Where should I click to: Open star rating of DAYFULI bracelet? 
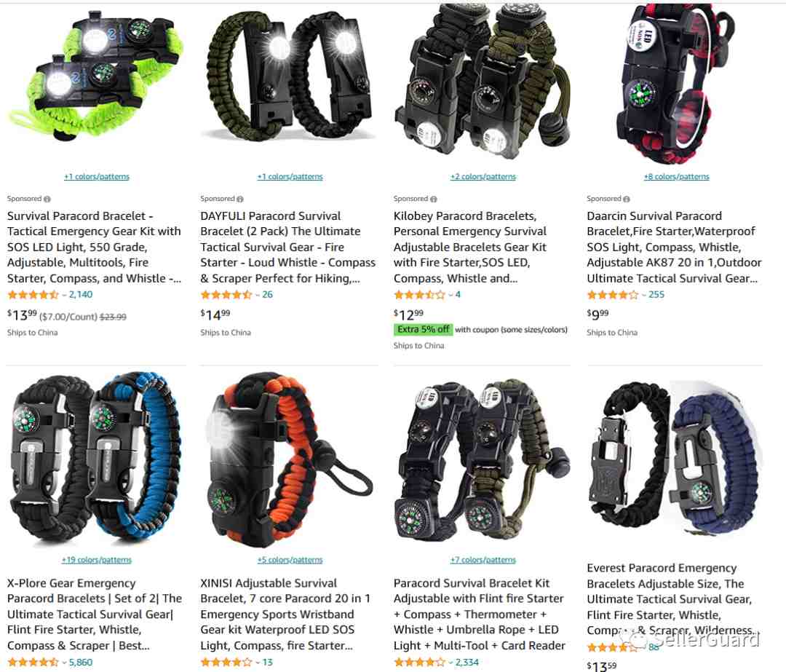click(x=226, y=295)
